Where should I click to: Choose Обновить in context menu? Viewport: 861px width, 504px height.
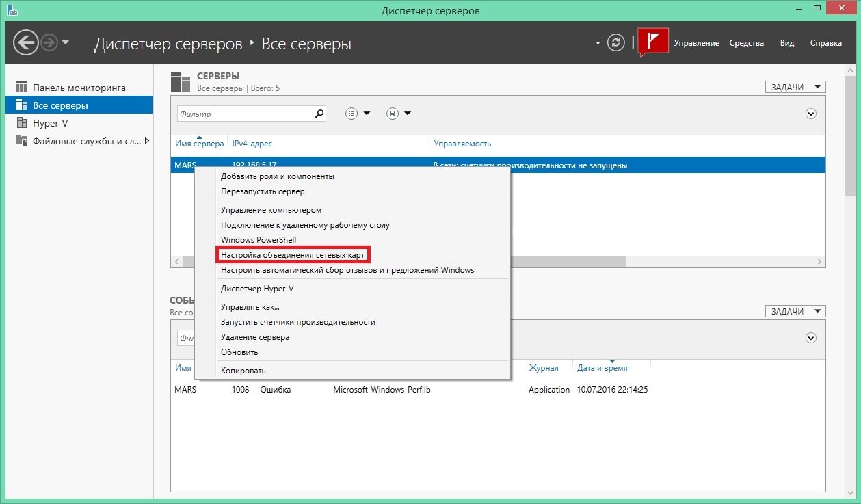coord(239,352)
